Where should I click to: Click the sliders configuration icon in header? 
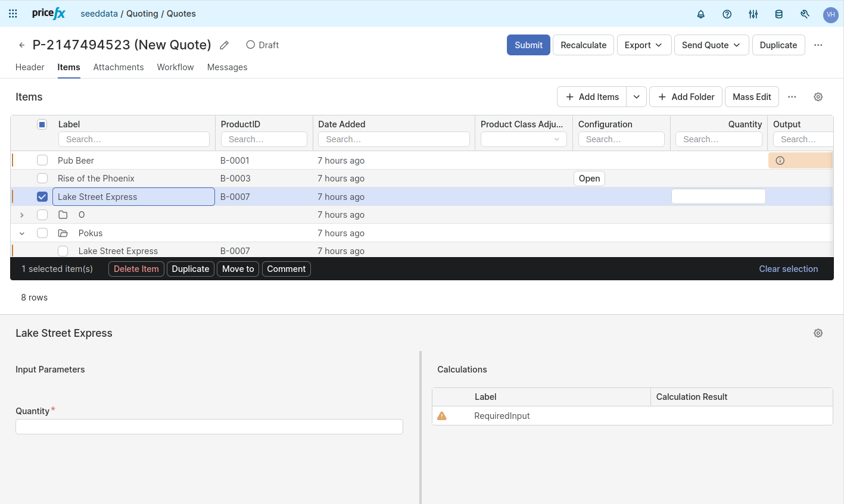pos(753,14)
